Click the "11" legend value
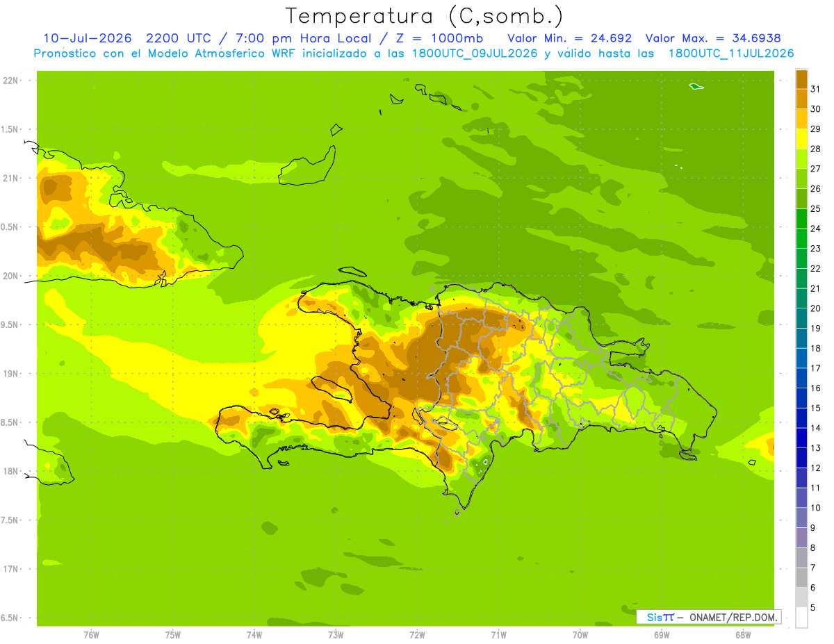Screen dimensions: 834x644 tap(816, 488)
